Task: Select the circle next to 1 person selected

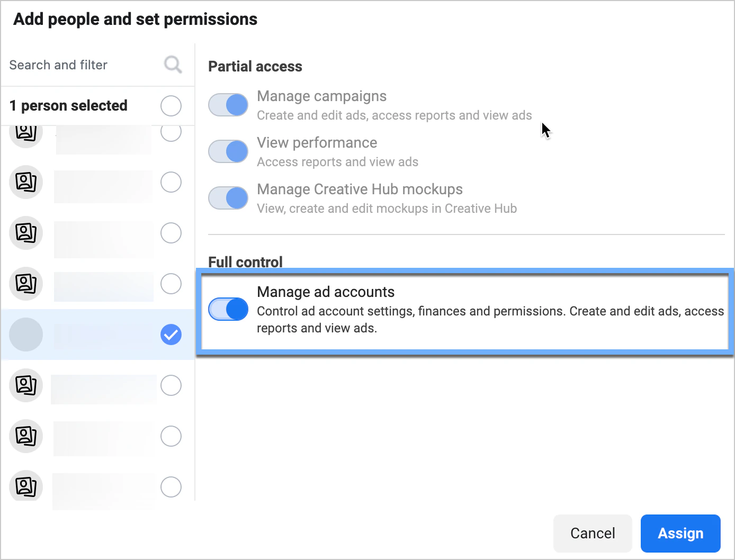Action: pyautogui.click(x=171, y=105)
